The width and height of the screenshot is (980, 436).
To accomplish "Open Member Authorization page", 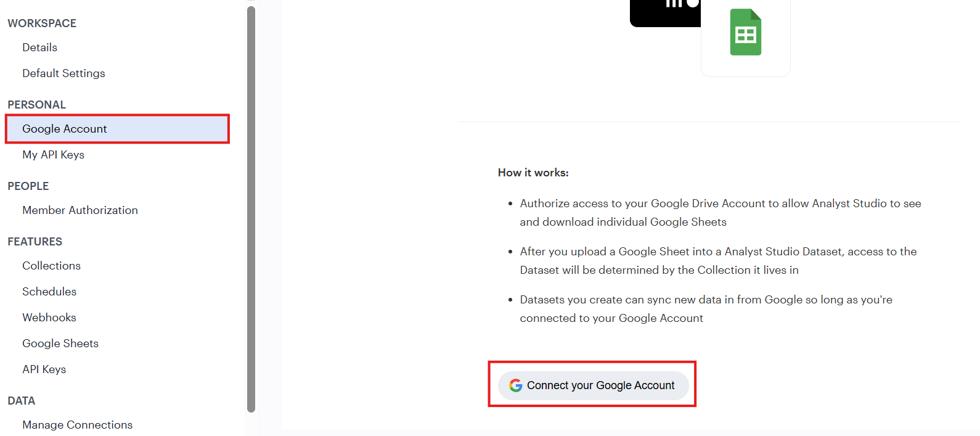I will coord(80,210).
